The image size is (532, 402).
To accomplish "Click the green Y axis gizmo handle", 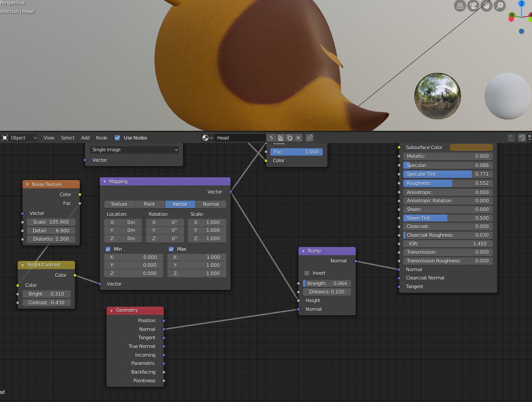I will tap(512, 16).
